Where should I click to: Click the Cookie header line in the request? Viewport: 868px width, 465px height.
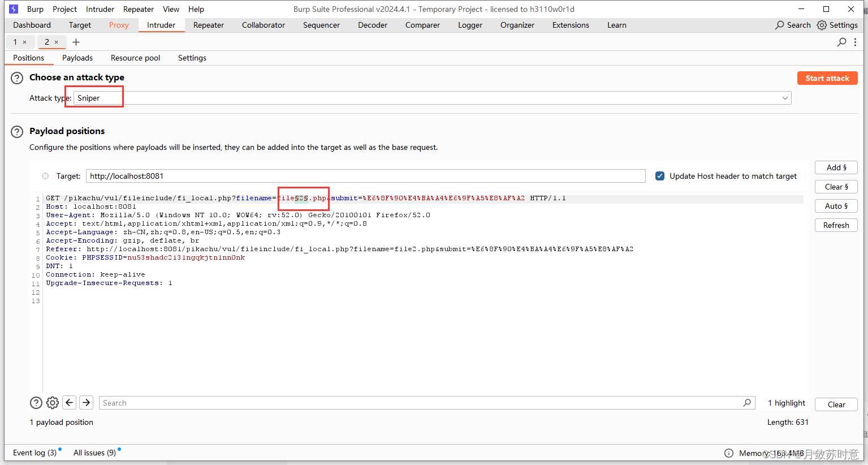pyautogui.click(x=146, y=257)
